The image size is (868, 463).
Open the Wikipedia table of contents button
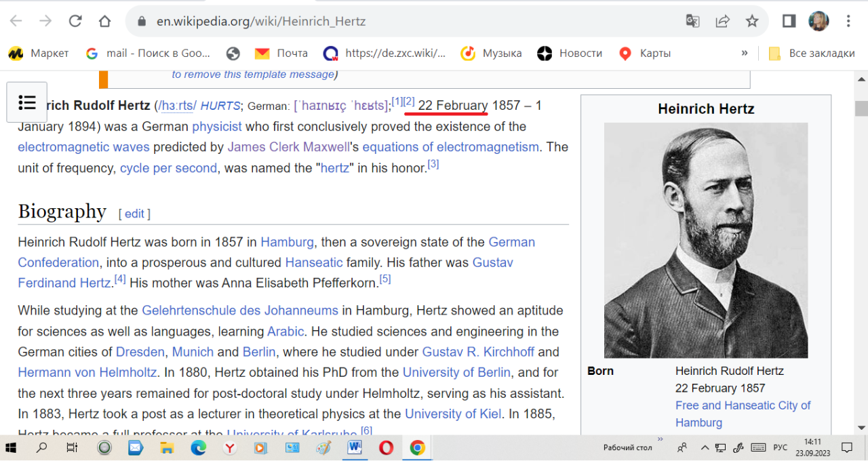tap(27, 102)
